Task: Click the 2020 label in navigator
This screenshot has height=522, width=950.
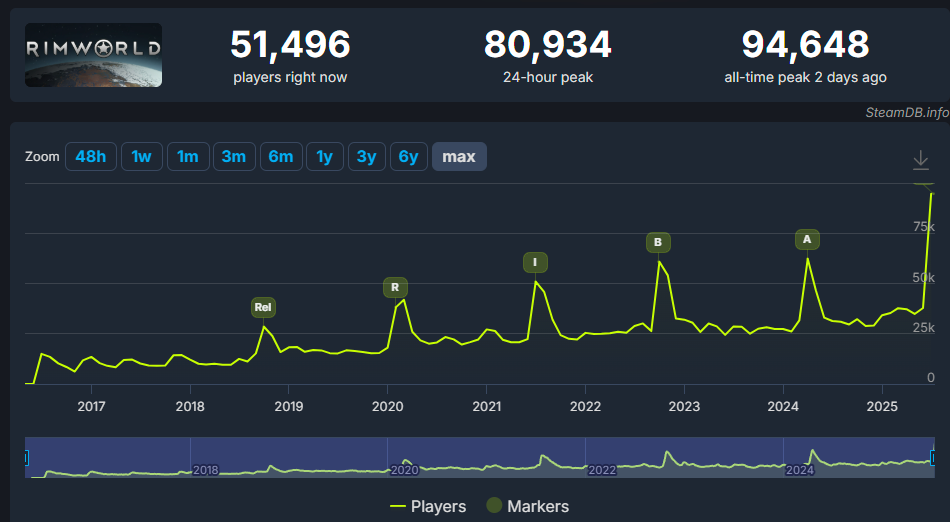Action: point(404,471)
